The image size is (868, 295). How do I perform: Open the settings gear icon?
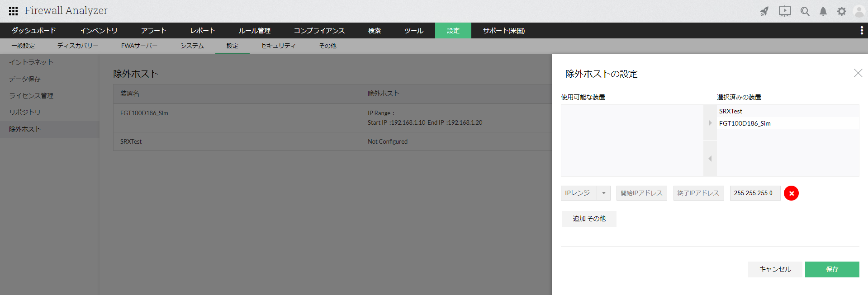841,11
